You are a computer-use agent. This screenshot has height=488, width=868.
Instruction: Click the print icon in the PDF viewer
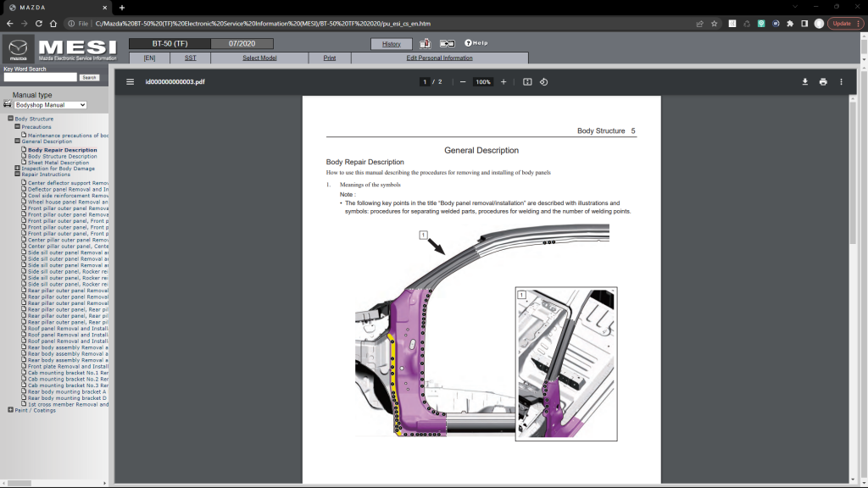click(822, 81)
